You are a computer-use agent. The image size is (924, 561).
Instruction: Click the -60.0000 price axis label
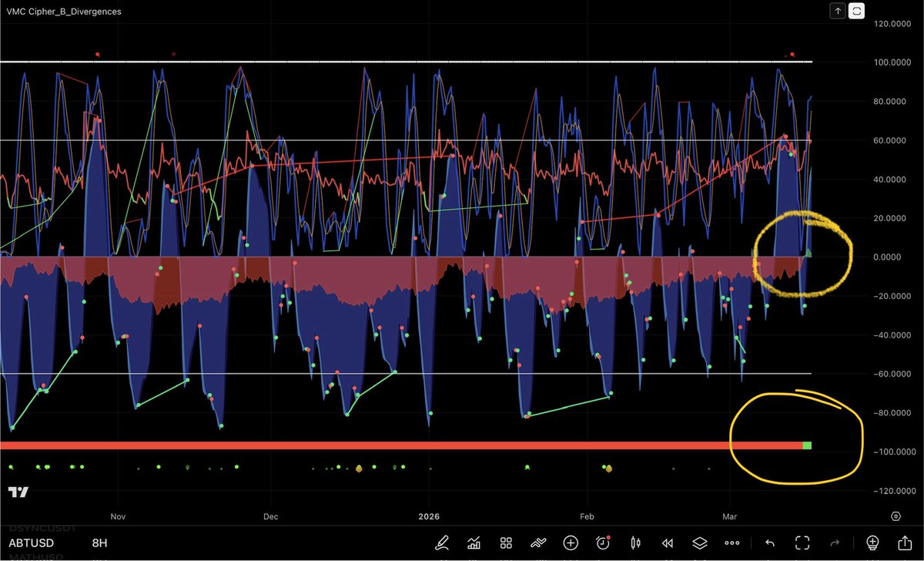pos(893,375)
